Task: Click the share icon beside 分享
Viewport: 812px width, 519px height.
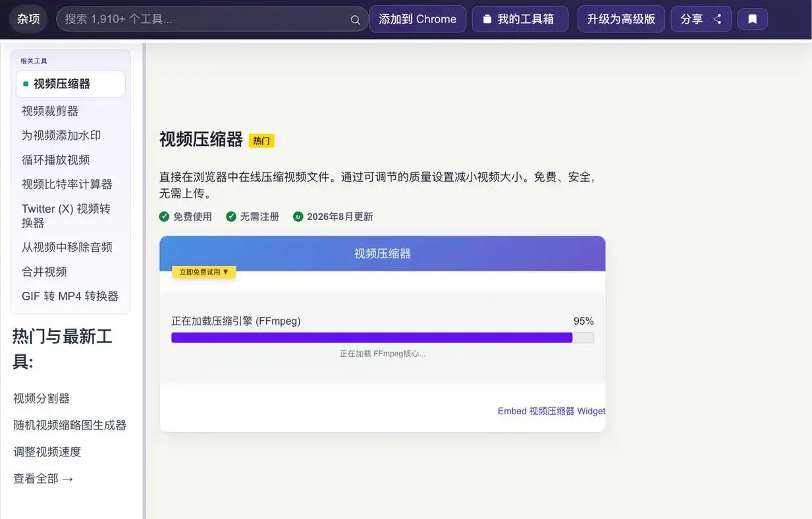Action: 717,19
